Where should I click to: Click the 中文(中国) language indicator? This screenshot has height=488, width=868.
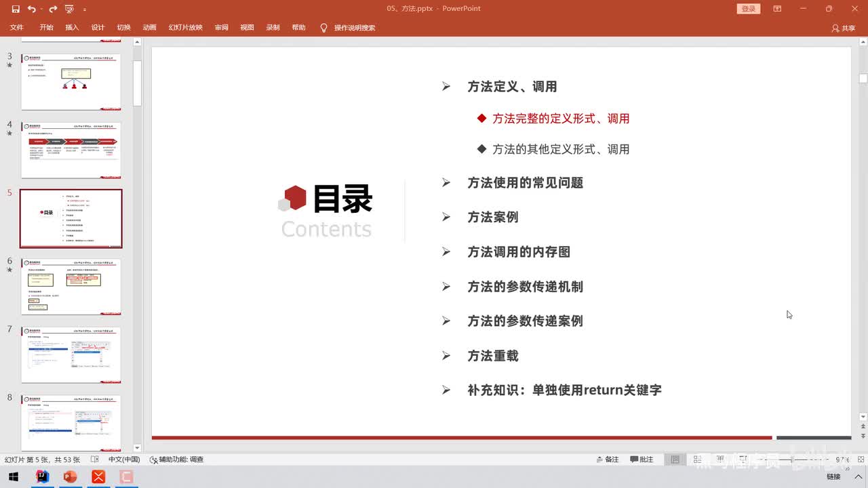coord(124,460)
